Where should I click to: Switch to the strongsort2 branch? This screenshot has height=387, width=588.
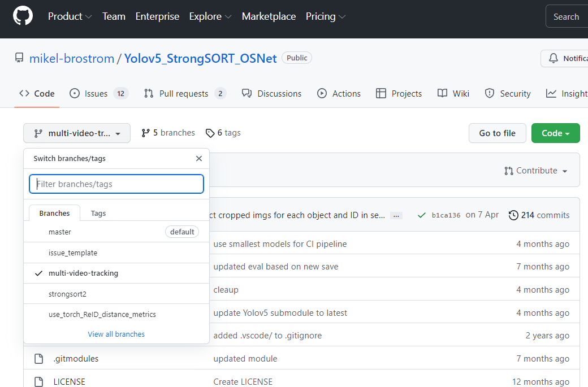point(116,294)
